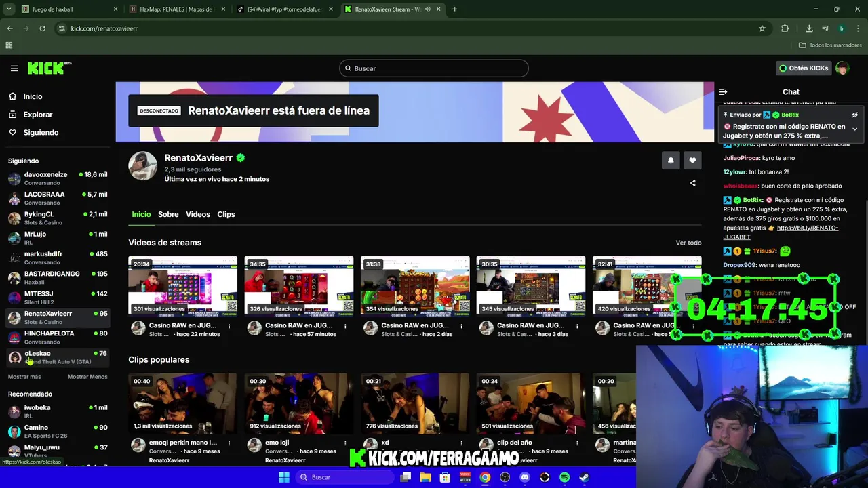Image resolution: width=868 pixels, height=488 pixels.
Task: Toggle notifications bell for RenatoXavieerr
Action: 671,161
